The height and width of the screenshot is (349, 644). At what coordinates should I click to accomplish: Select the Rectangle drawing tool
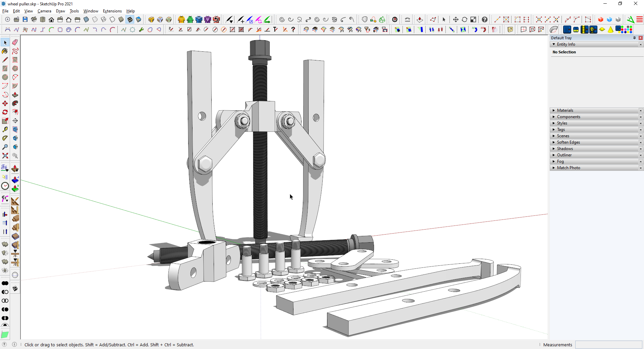click(x=5, y=68)
